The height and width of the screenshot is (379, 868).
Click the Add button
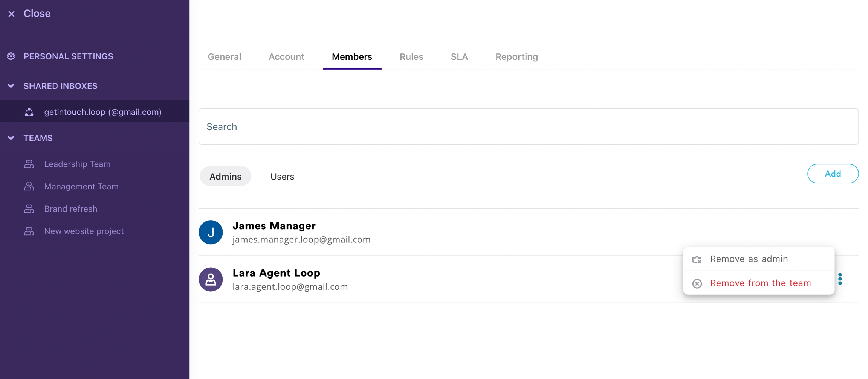point(833,174)
